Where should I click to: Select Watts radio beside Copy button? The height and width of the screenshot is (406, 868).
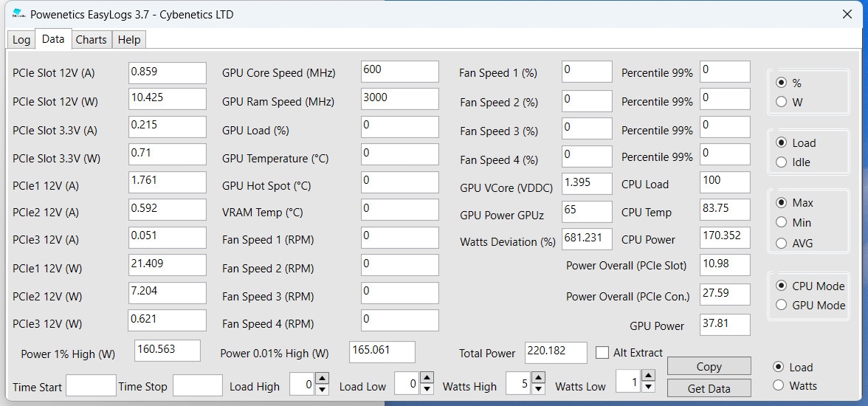coord(778,385)
